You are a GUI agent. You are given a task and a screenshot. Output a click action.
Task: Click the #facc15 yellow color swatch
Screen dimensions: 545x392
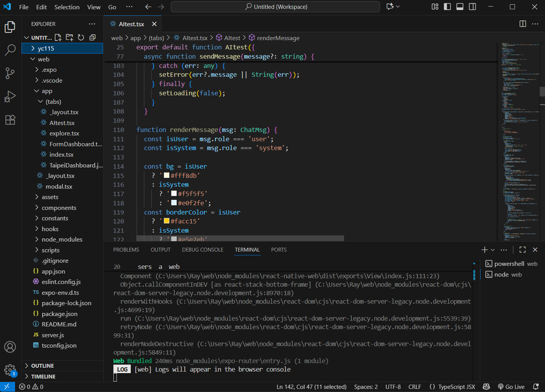point(167,221)
